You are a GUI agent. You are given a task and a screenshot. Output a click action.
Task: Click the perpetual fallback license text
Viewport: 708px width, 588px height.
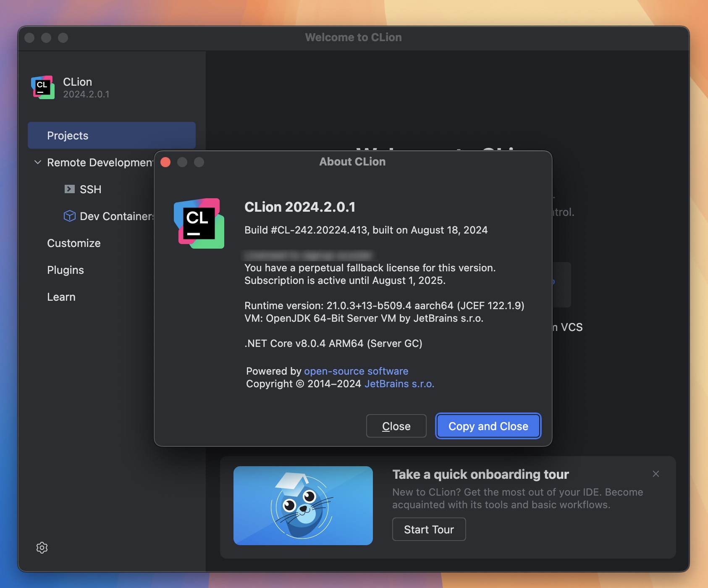click(370, 268)
